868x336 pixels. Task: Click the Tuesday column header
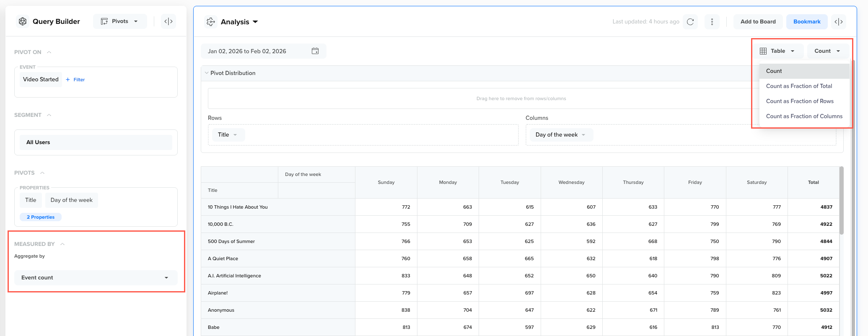pyautogui.click(x=510, y=183)
